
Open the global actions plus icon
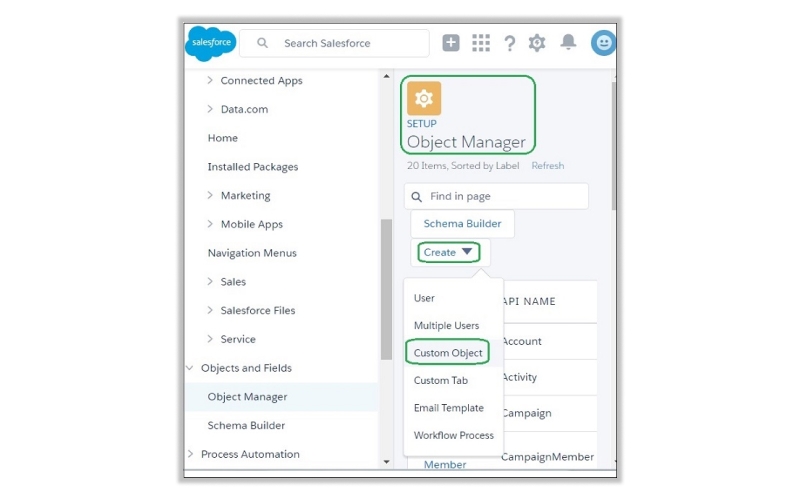click(451, 43)
